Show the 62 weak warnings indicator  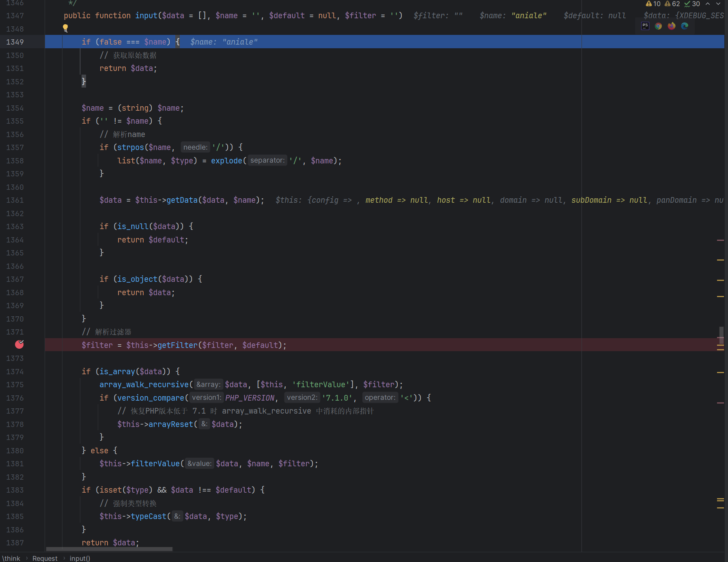[672, 4]
